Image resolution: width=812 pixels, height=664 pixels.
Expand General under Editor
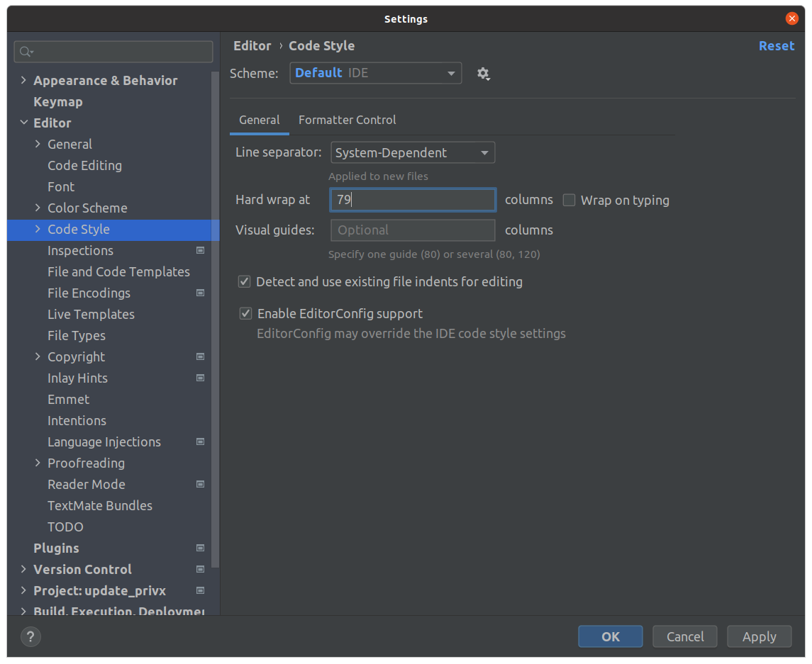pos(38,144)
